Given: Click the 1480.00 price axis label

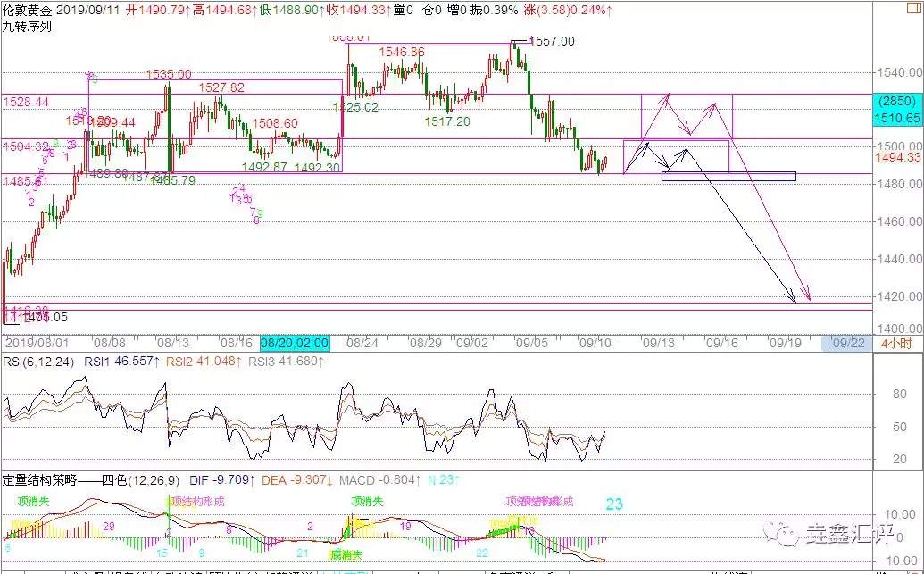Looking at the screenshot, I should point(899,184).
